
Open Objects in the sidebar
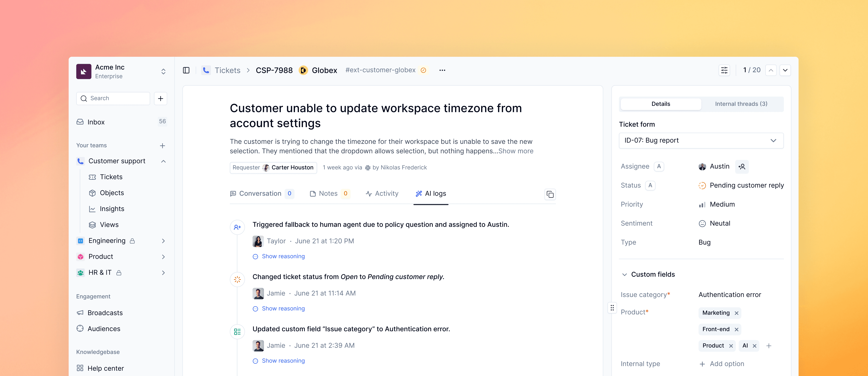[x=111, y=193]
